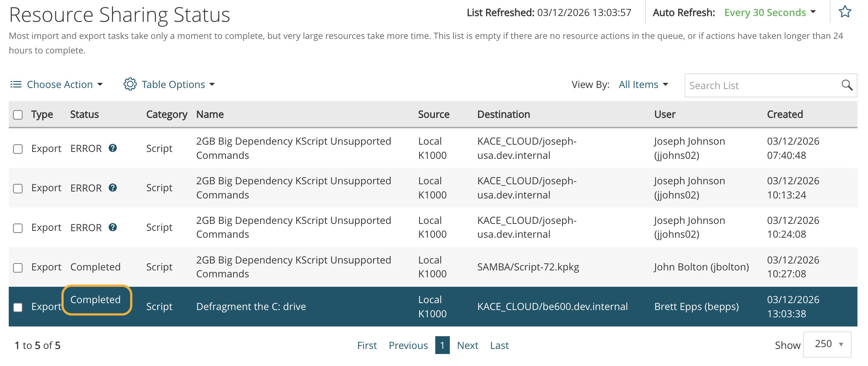The width and height of the screenshot is (868, 366).
Task: Focus the Search List input field
Action: click(762, 85)
